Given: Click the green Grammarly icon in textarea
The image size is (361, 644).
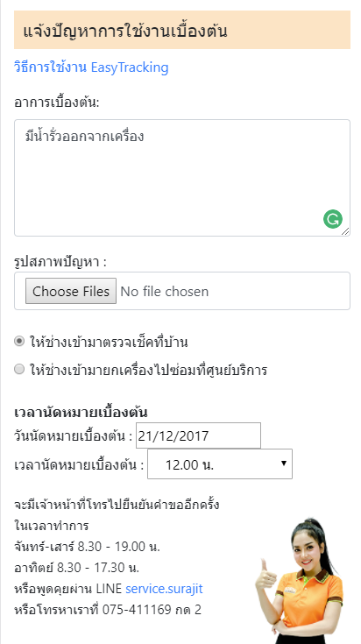Looking at the screenshot, I should [333, 219].
